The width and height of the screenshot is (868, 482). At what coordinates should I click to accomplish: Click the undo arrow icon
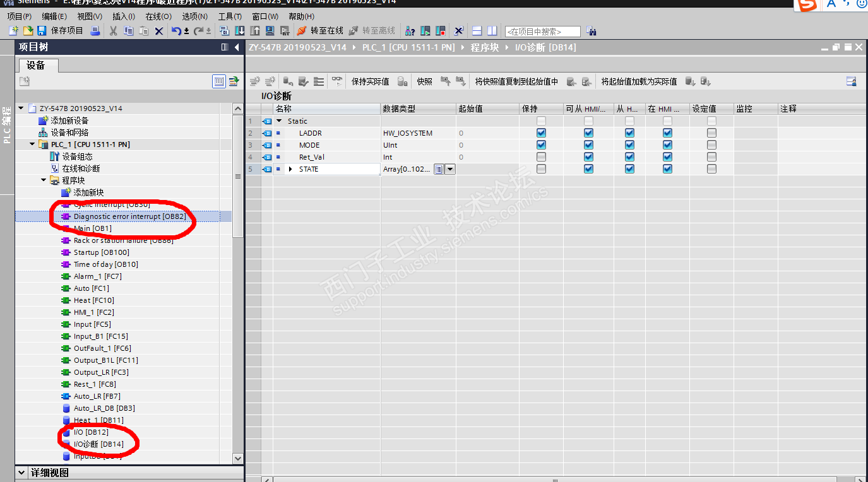176,31
